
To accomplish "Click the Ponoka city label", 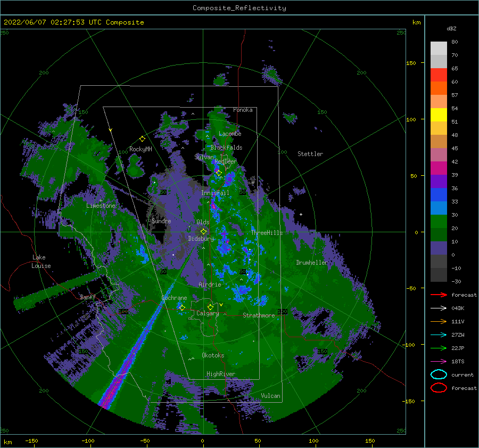I will (243, 110).
